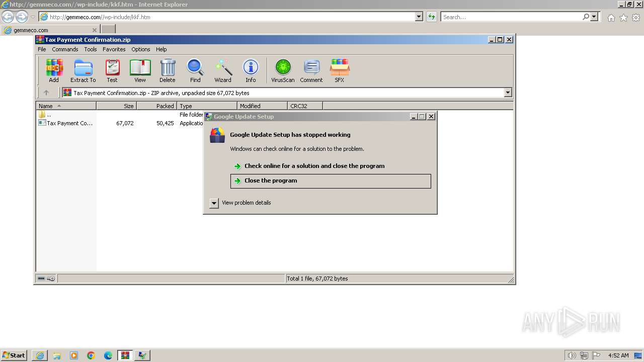Click the Test archive toolbar icon

pos(112,71)
